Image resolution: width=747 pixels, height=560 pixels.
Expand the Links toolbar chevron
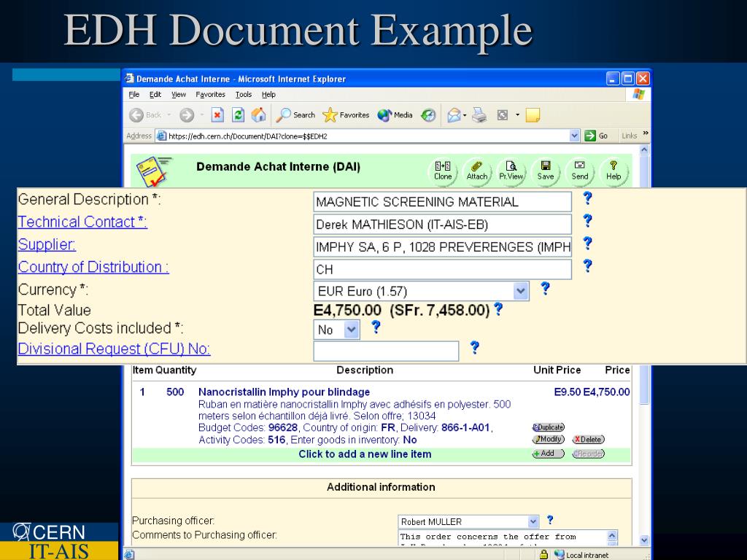(x=646, y=133)
